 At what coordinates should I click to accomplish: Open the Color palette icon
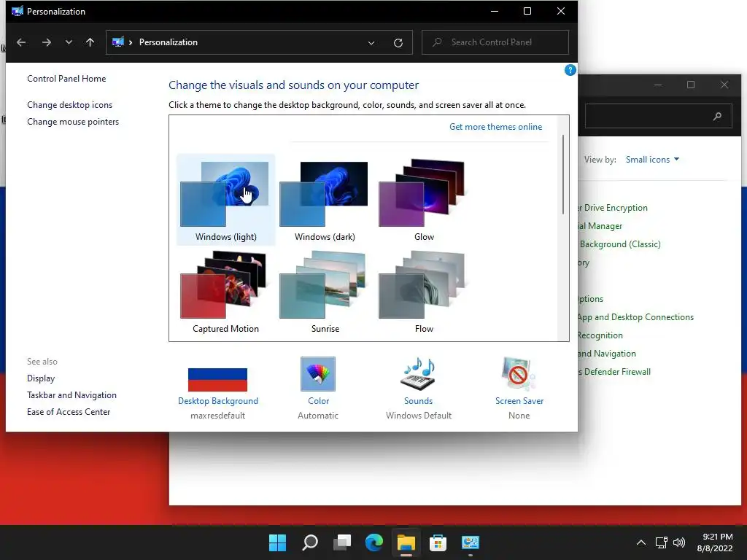coord(318,374)
